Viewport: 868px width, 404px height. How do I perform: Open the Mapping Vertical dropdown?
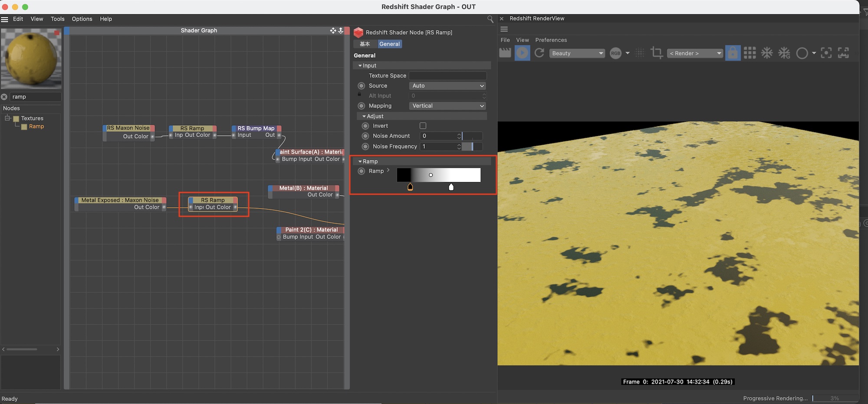click(x=447, y=106)
